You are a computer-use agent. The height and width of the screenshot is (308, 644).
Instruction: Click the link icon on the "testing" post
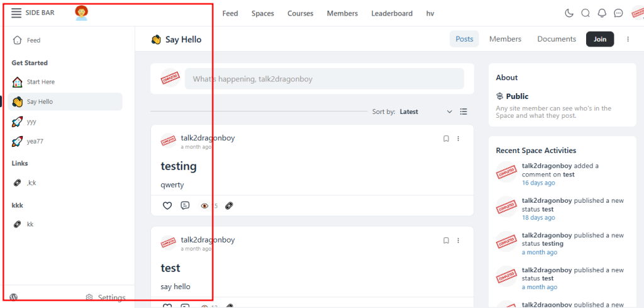[x=229, y=205]
